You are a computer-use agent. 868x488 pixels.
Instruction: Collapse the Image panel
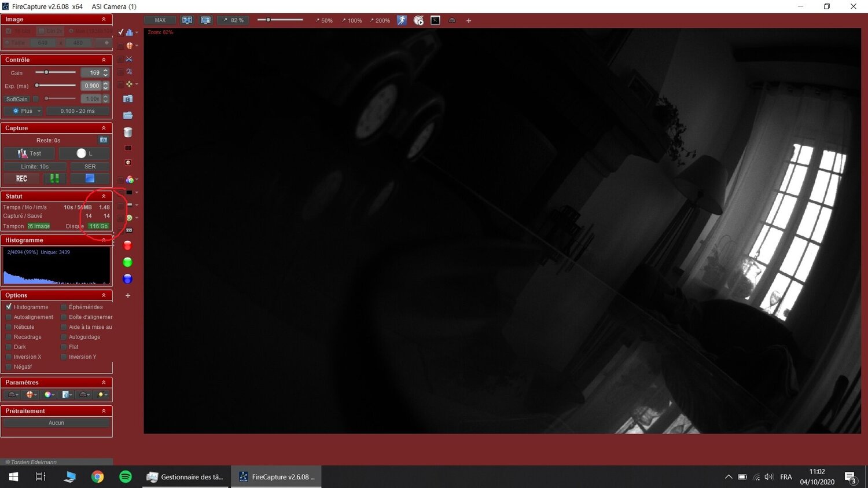point(104,19)
